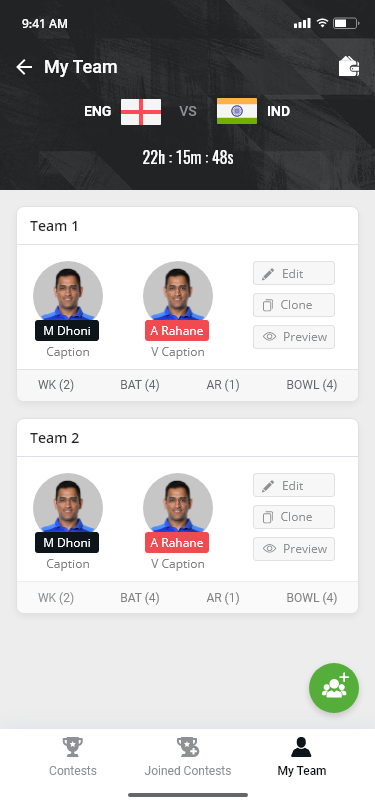Click the match countdown timer
Screen dimensions: 375x812
tap(188, 157)
